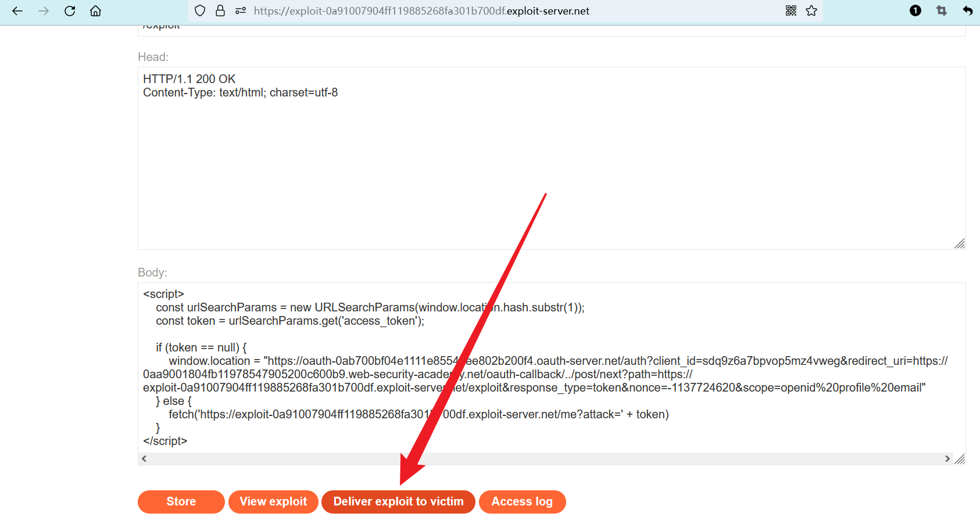The image size is (980, 531).
Task: Click the undo arrow toolbar icon
Action: click(968, 10)
